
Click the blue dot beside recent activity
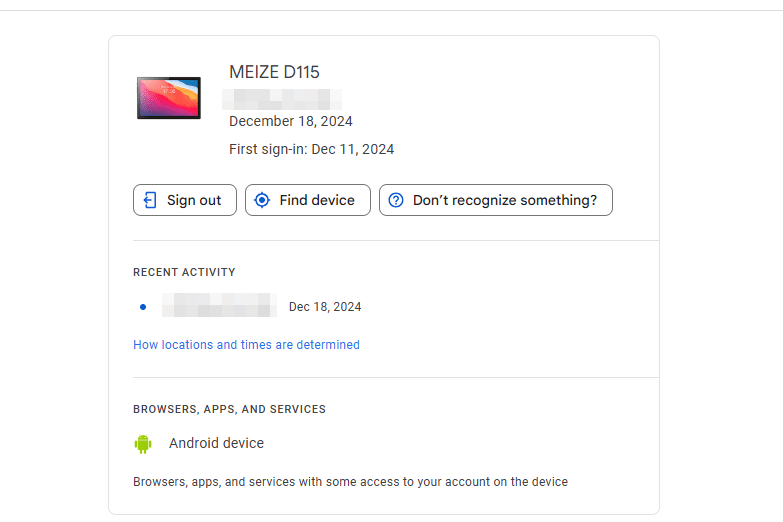pos(143,307)
